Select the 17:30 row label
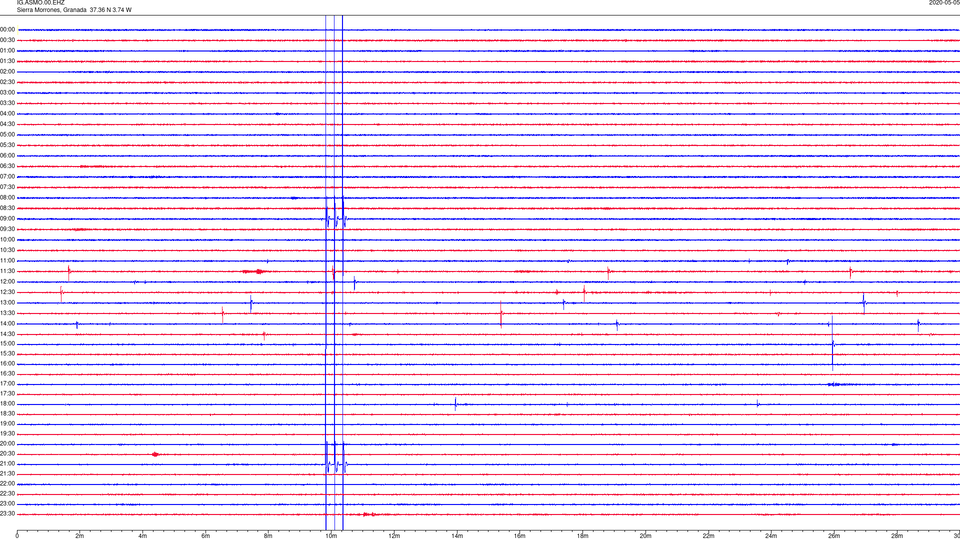Viewport: 960px width, 540px height. [7, 394]
